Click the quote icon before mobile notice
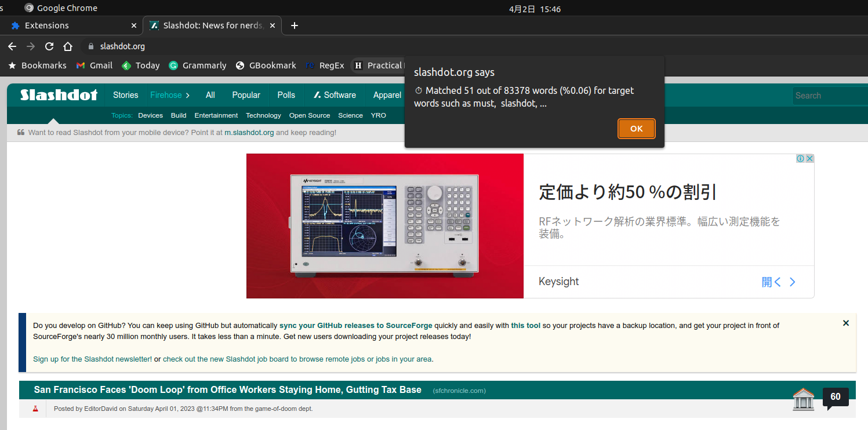Viewport: 868px width, 430px height. pyautogui.click(x=21, y=133)
